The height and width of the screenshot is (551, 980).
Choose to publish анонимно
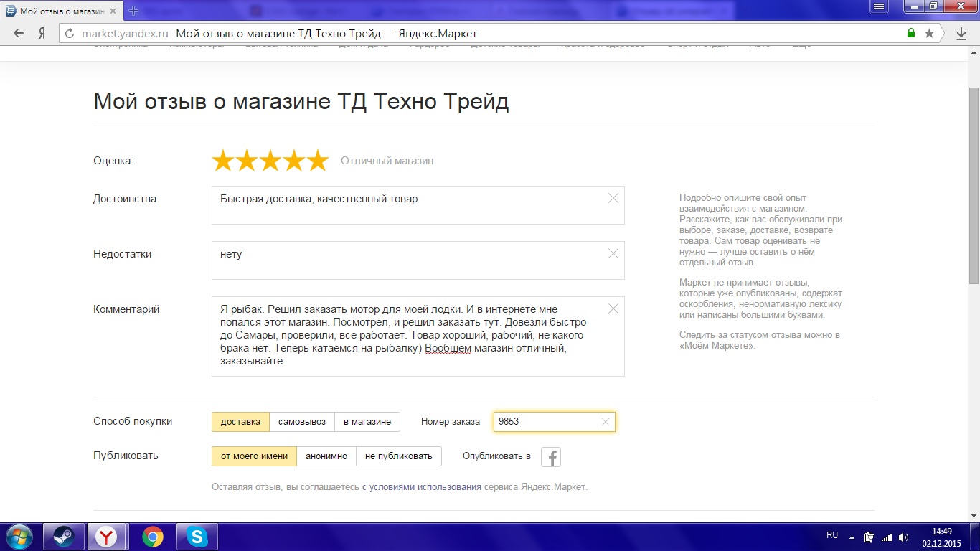[x=326, y=456]
